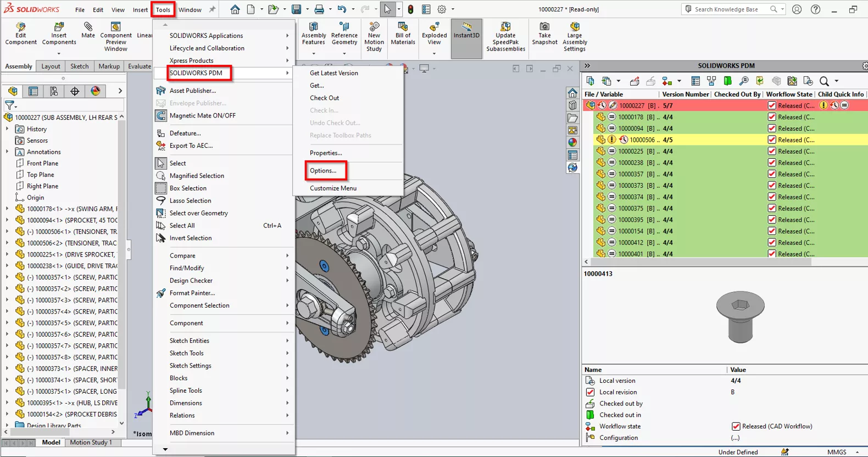Click the Home icon in the top toolbar

coord(235,9)
